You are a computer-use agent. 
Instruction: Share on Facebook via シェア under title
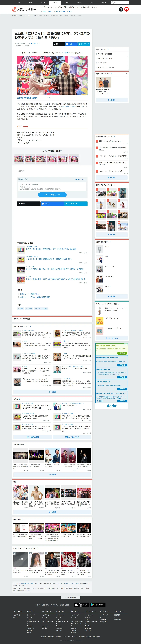coord(71,44)
